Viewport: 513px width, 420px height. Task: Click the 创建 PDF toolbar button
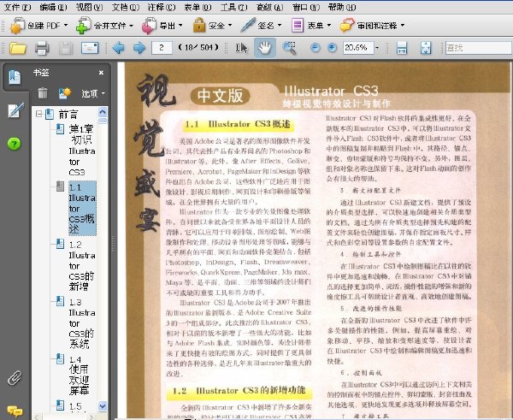coord(38,25)
